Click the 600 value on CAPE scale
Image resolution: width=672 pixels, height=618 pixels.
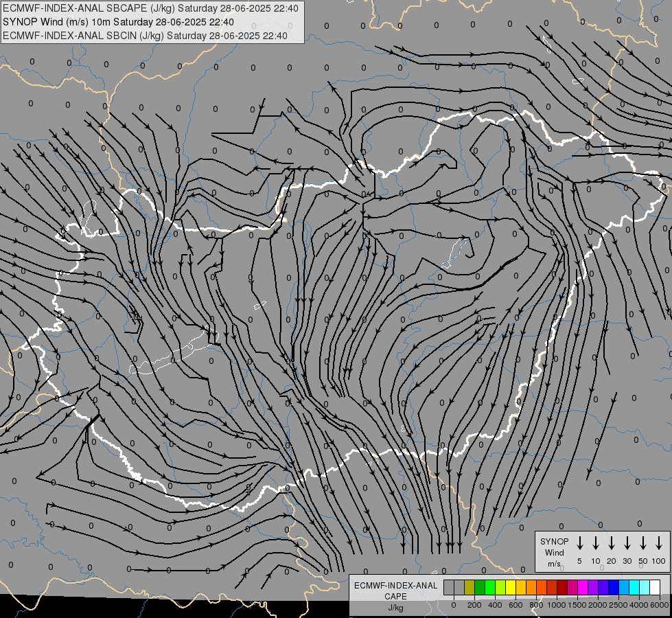tap(515, 605)
